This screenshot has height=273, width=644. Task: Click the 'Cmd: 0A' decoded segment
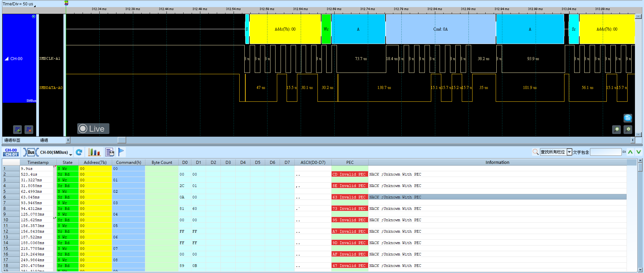tap(441, 29)
